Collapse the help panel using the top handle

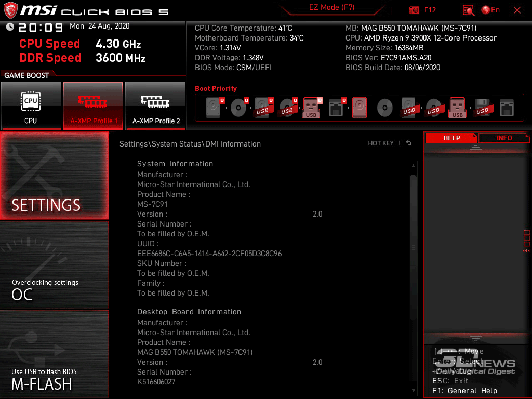[x=476, y=147]
